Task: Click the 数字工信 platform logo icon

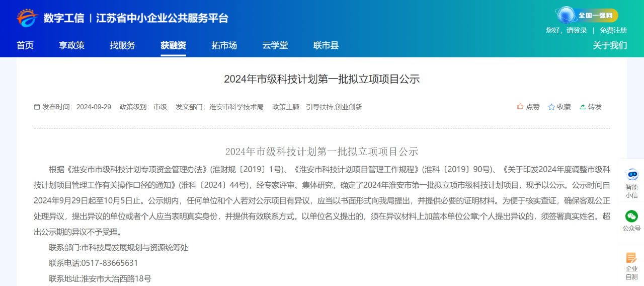Action: 27,18
